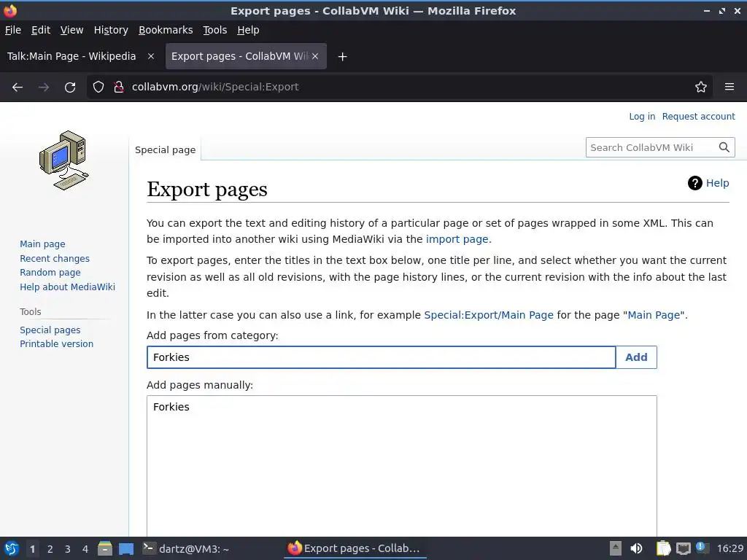Screen dimensions: 747x560
Task: Click the URL address bar
Action: point(400,87)
